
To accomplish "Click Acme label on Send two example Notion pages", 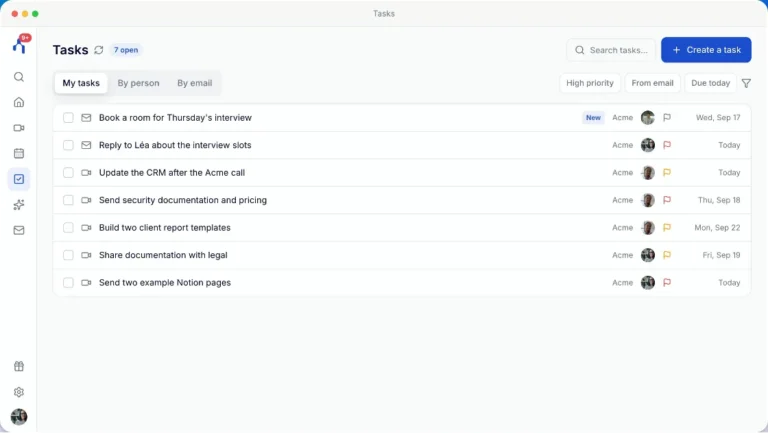I will click(623, 283).
